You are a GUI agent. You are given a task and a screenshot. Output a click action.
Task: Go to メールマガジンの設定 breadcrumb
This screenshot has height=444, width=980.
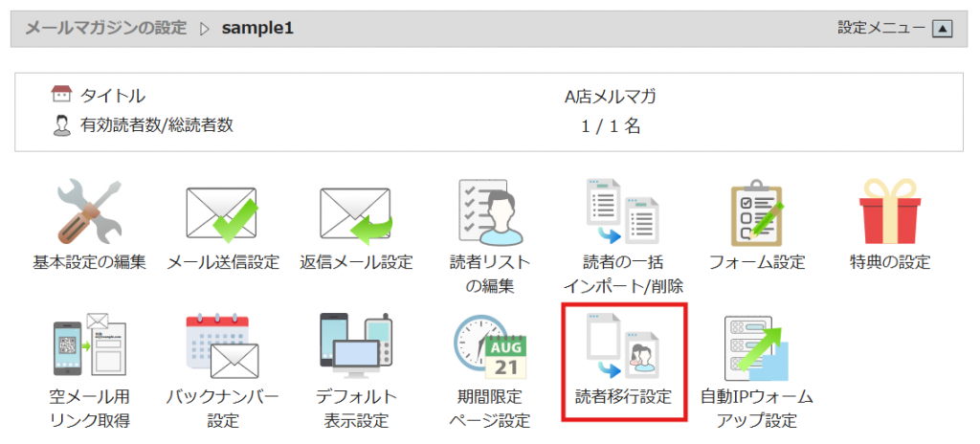click(105, 28)
